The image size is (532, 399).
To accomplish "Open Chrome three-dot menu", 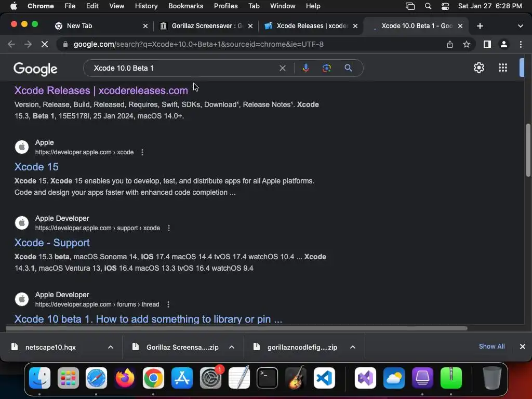I will pos(521,44).
